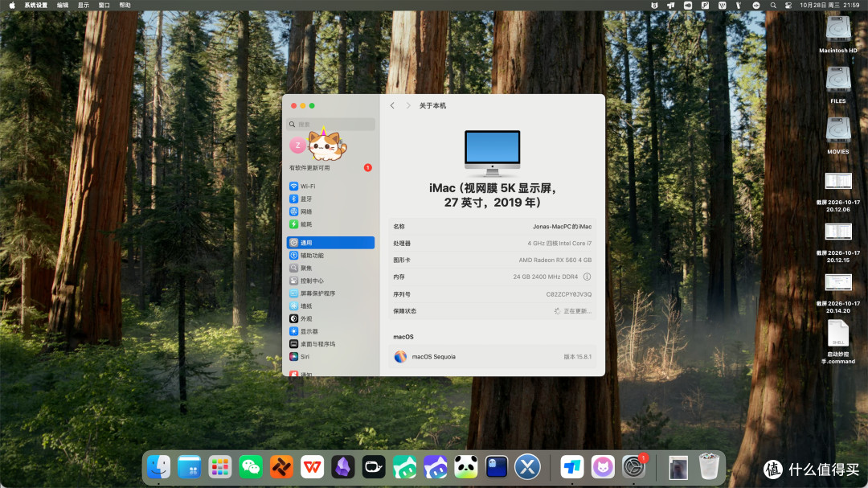This screenshot has width=868, height=488.
Task: Open 能耗 (Energy) settings
Action: point(330,224)
